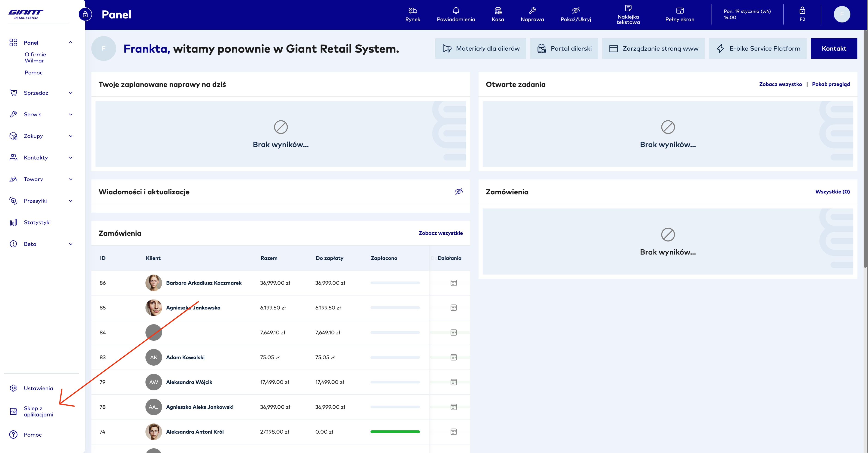This screenshot has height=453, width=868.
Task: Open Powiadomienia bell notifications
Action: (455, 14)
